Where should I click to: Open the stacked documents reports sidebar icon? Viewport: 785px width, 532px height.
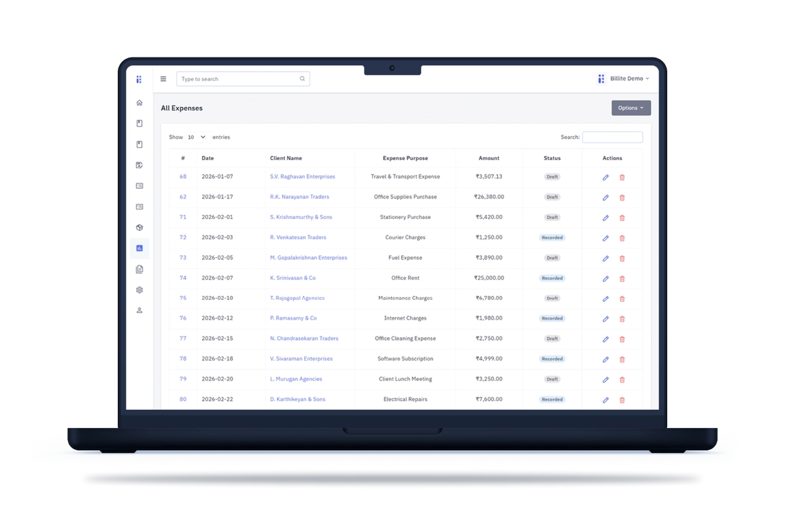pyautogui.click(x=139, y=269)
